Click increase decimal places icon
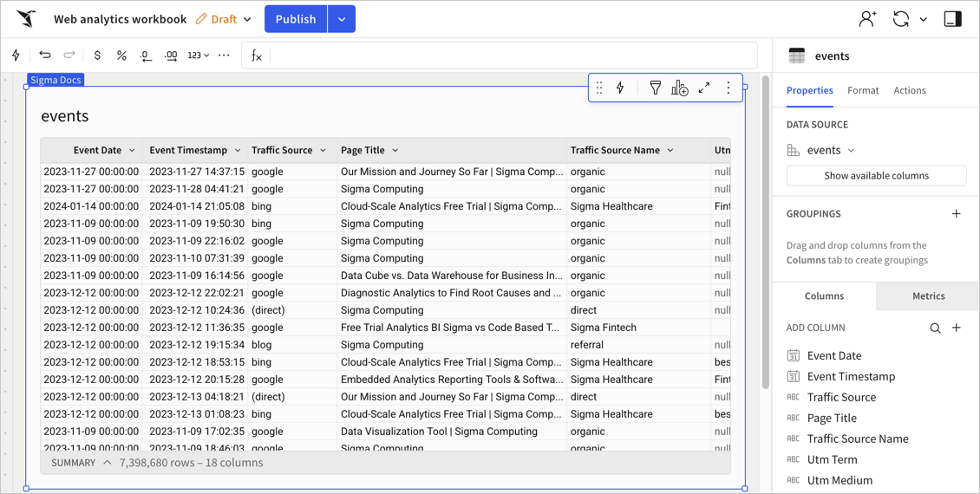 (x=171, y=55)
